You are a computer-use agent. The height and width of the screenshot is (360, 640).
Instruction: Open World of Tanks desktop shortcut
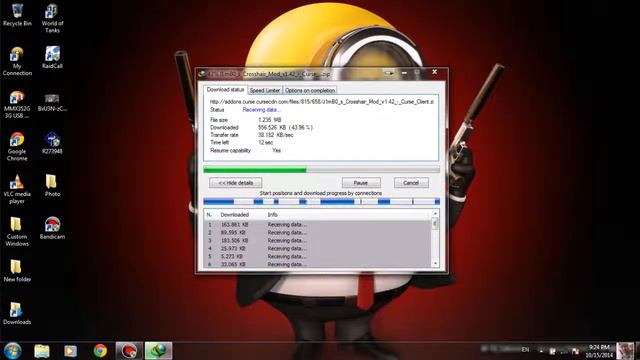(52, 18)
